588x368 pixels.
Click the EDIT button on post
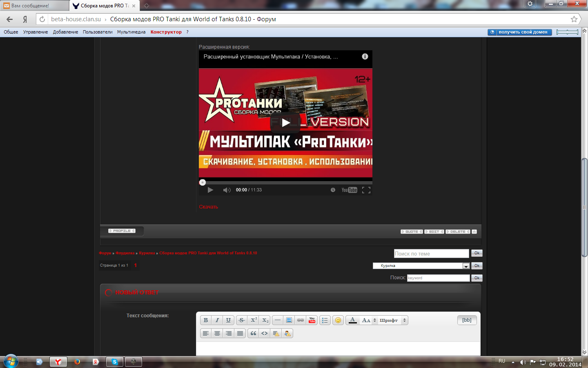point(434,232)
